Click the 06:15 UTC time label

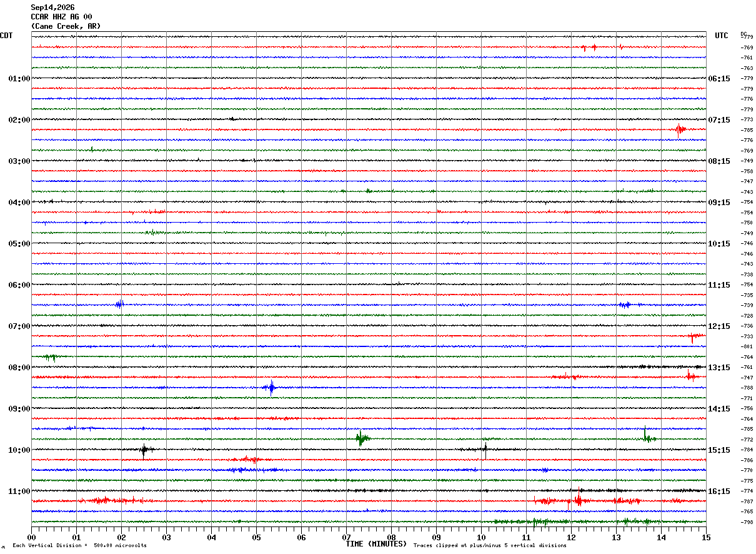(719, 79)
